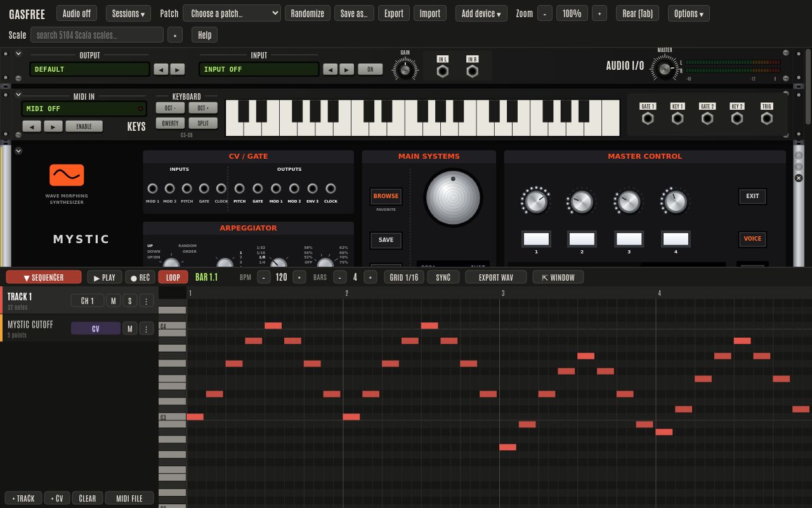This screenshot has width=812, height=508.
Task: Click the MOD 1 output jack
Action: click(276, 189)
